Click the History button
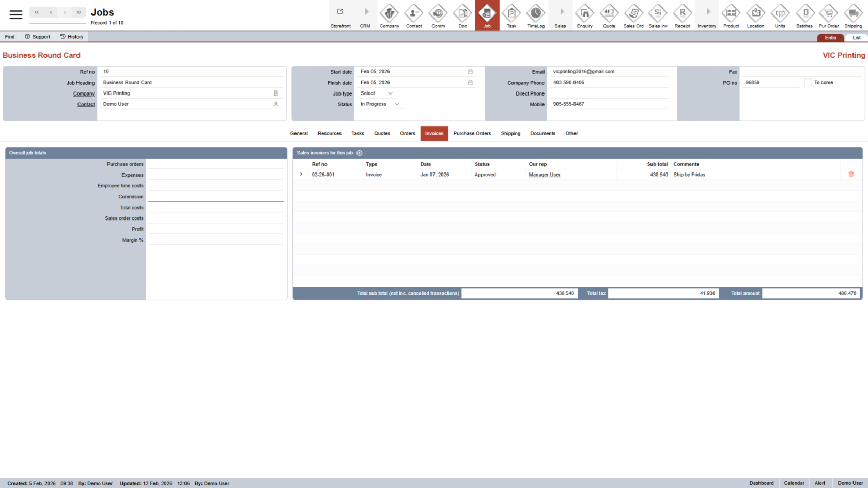This screenshot has width=868, height=488. (x=71, y=37)
